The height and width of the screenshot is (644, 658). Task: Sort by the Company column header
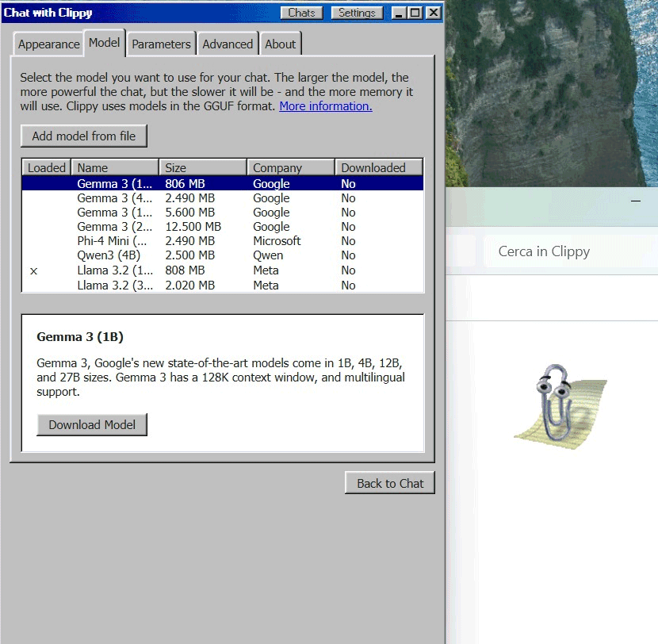click(x=291, y=167)
